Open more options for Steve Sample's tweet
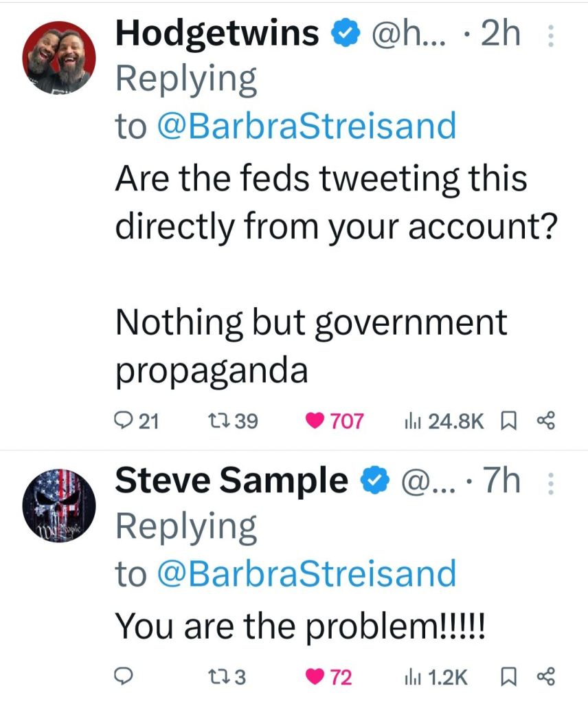The width and height of the screenshot is (588, 704). (x=548, y=485)
